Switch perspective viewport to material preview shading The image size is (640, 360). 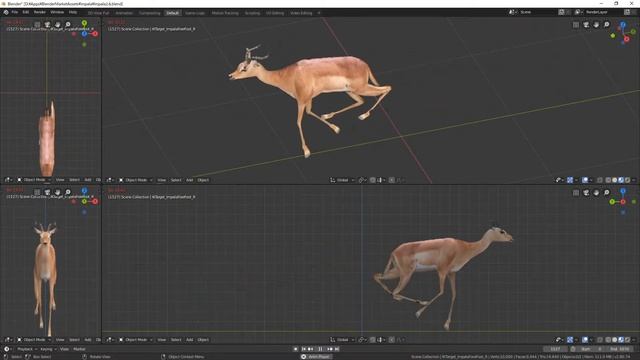click(621, 180)
